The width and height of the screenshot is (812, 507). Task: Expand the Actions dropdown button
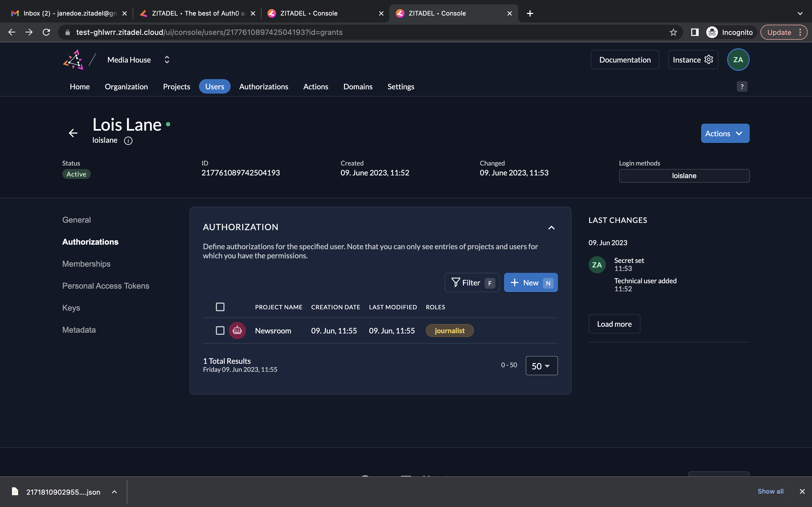[725, 134]
